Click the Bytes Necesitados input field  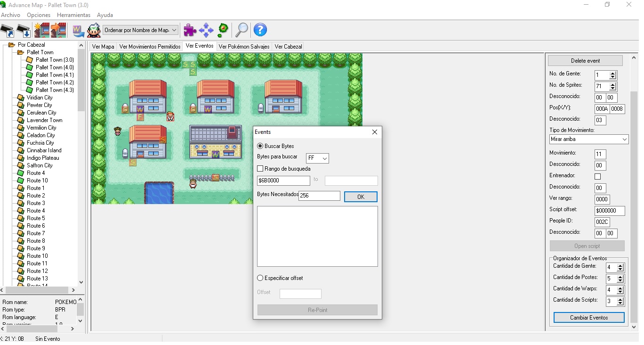coord(319,196)
